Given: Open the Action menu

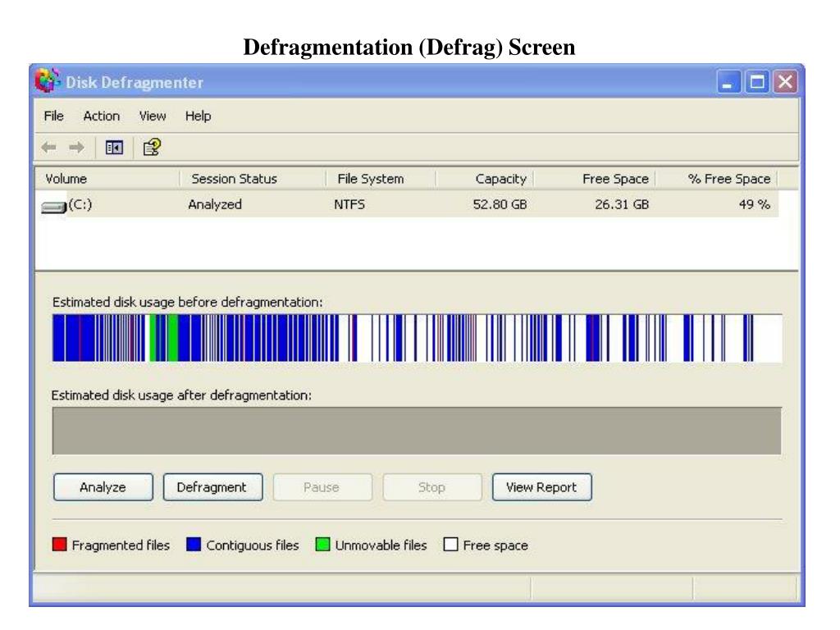Looking at the screenshot, I should click(101, 116).
